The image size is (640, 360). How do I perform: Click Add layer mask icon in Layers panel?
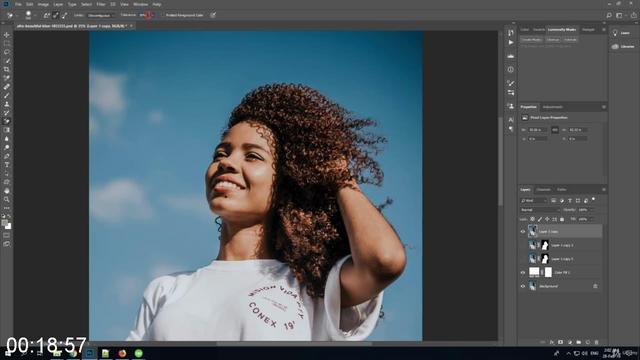point(560,342)
